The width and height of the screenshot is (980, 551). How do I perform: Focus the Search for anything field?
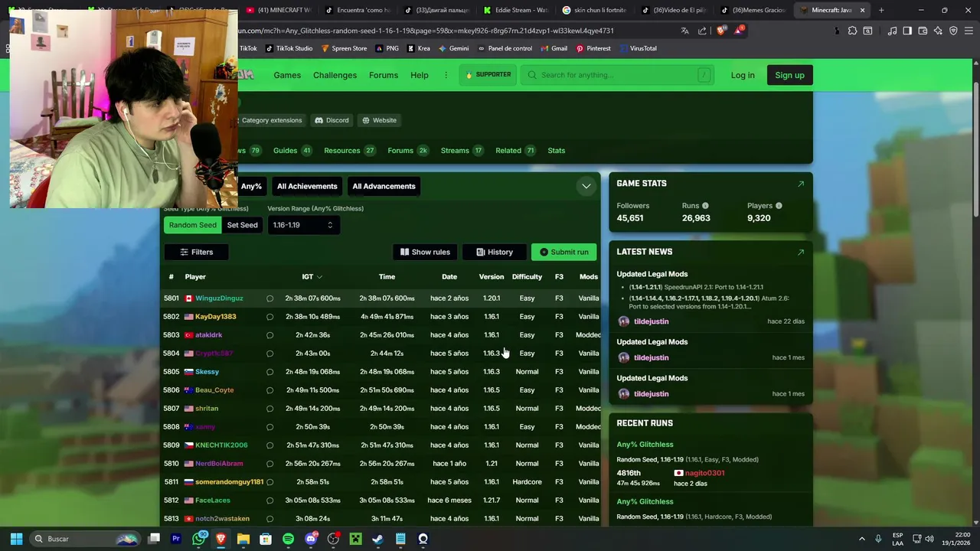(617, 75)
